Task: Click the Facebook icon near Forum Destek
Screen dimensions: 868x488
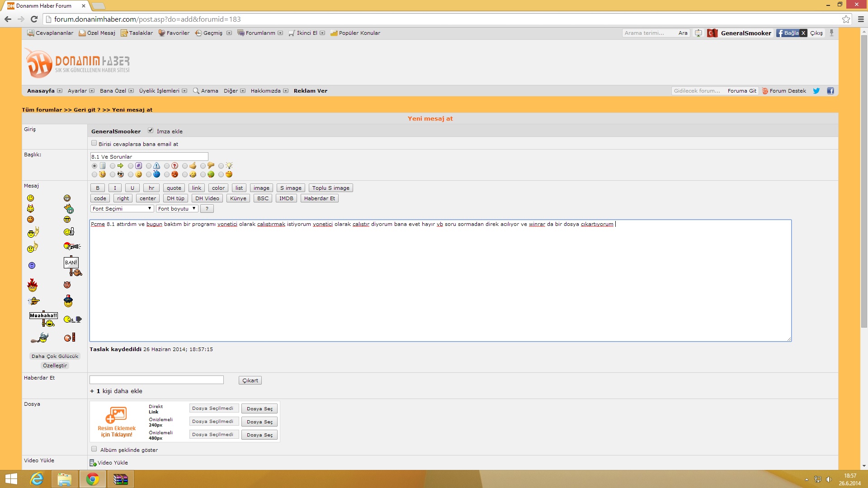Action: 830,91
